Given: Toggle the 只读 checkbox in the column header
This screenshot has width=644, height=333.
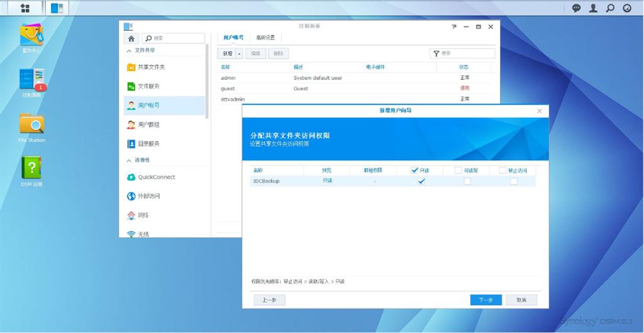Looking at the screenshot, I should 414,170.
